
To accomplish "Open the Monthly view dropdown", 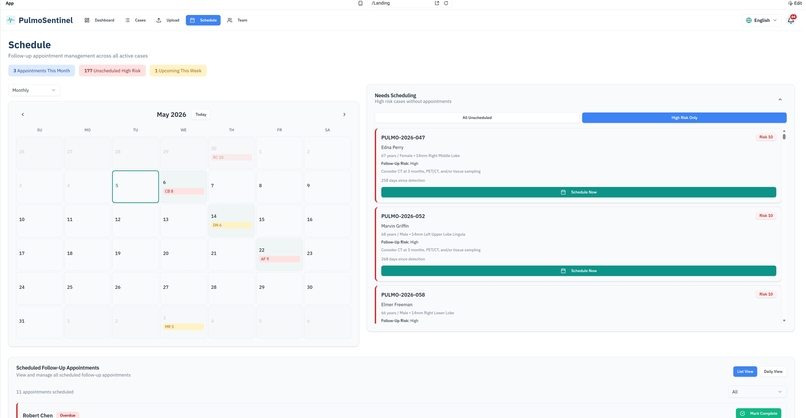I will (x=34, y=90).
